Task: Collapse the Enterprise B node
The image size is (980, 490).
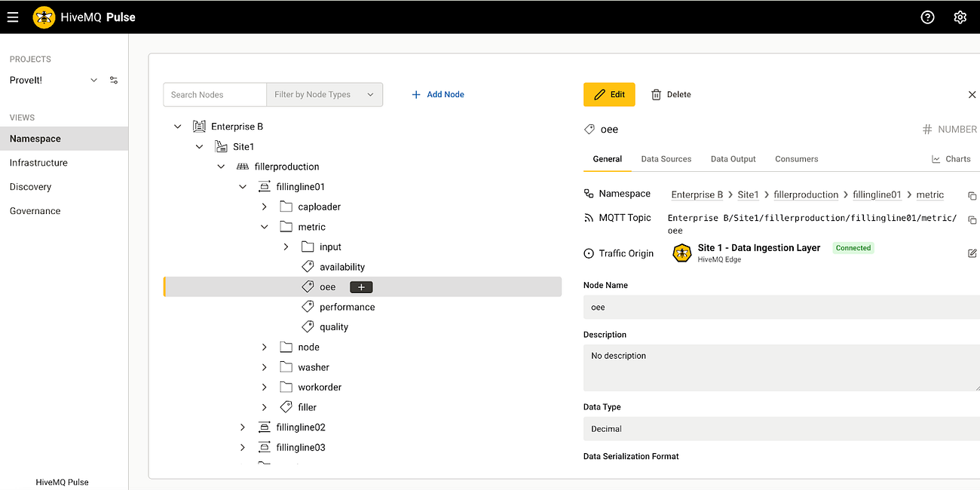Action: [x=177, y=127]
